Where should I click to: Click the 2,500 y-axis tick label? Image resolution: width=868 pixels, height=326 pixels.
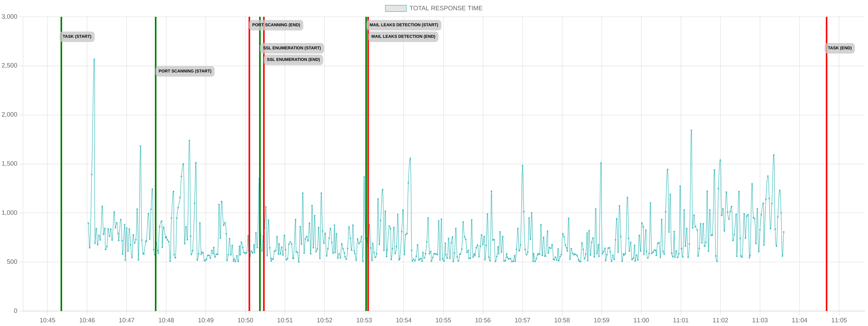9,65
